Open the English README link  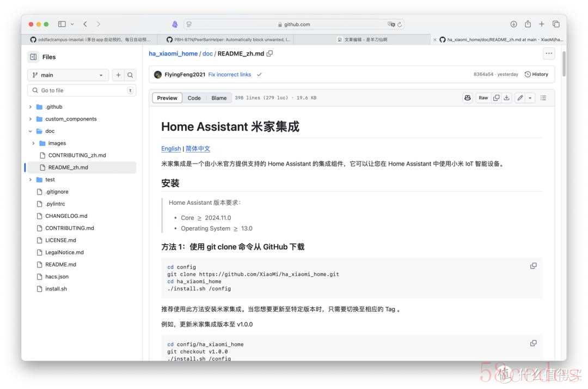tap(171, 149)
